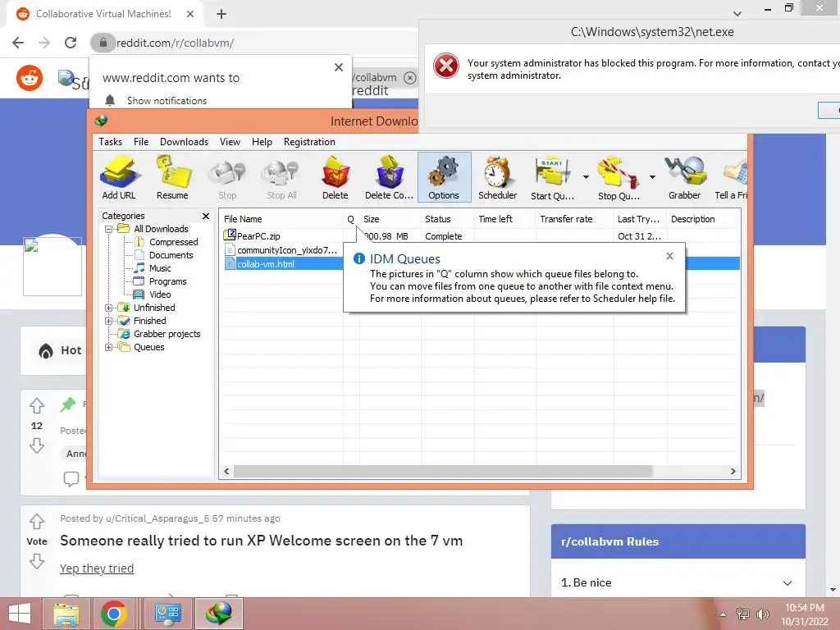Select the communityIcon_yixdo7 file row
Viewport: 840px width, 630px height.
click(287, 250)
